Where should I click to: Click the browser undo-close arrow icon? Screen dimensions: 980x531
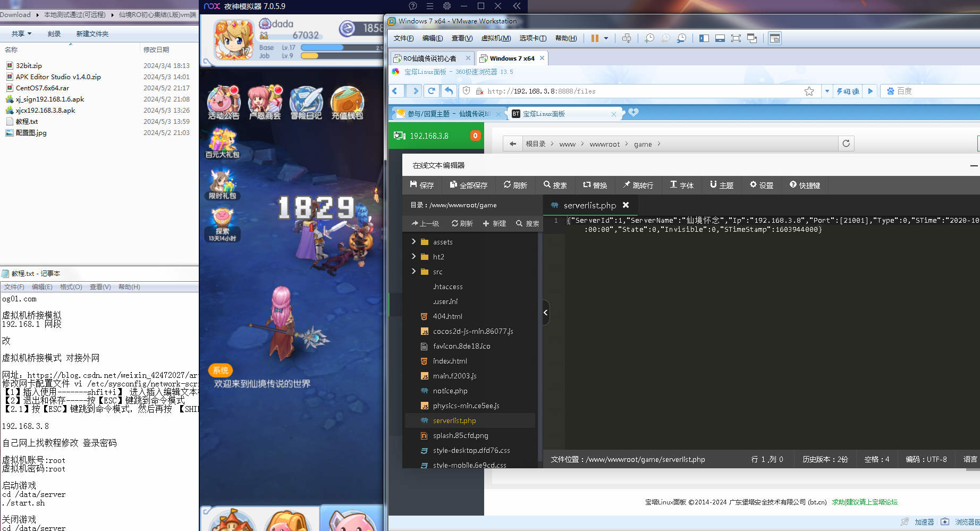coord(449,91)
